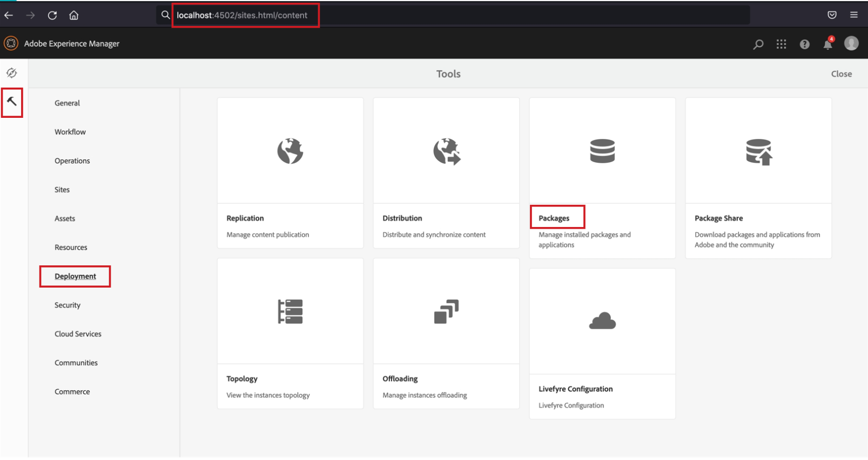
Task: Click 'Distribute and synchronize content' text
Action: [x=434, y=235]
